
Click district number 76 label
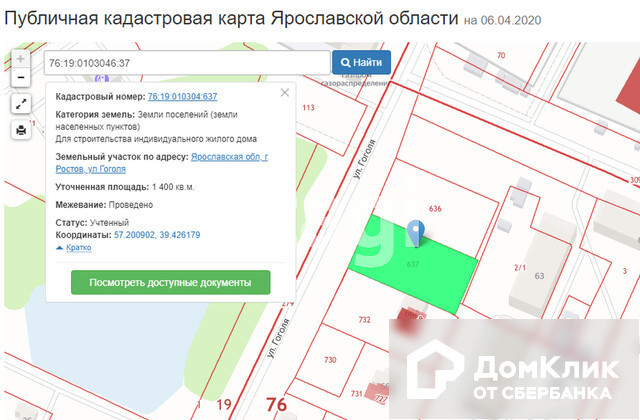pyautogui.click(x=276, y=405)
